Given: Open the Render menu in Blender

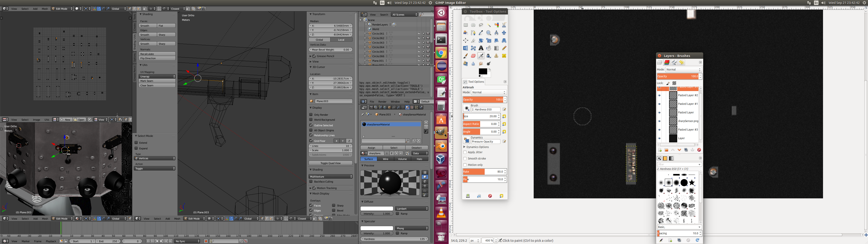Looking at the screenshot, I should coord(382,101).
